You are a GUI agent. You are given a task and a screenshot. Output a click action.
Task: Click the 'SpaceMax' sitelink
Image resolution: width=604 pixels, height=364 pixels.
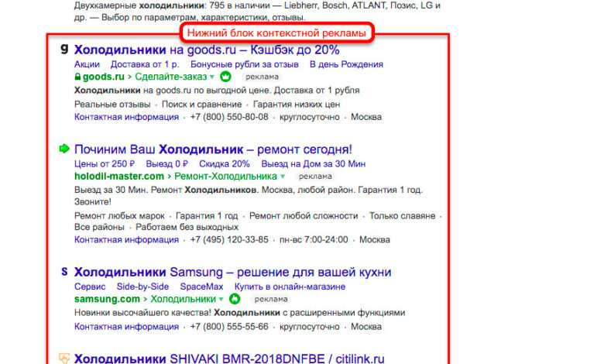(x=201, y=287)
